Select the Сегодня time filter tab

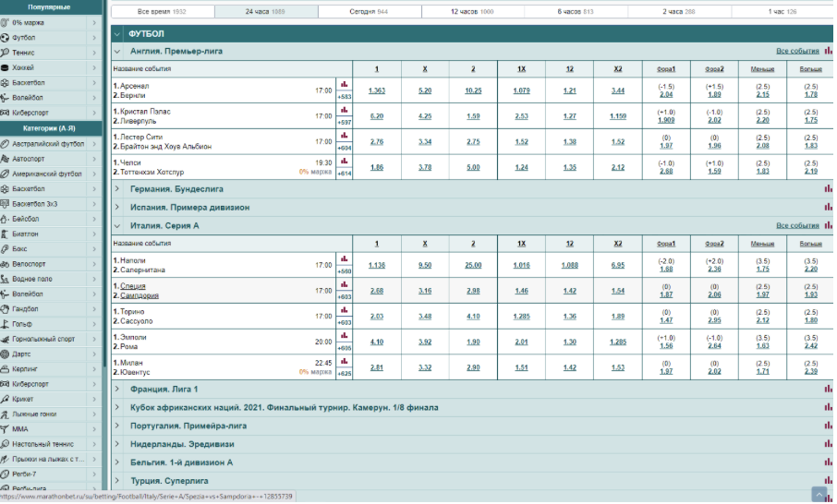click(370, 11)
